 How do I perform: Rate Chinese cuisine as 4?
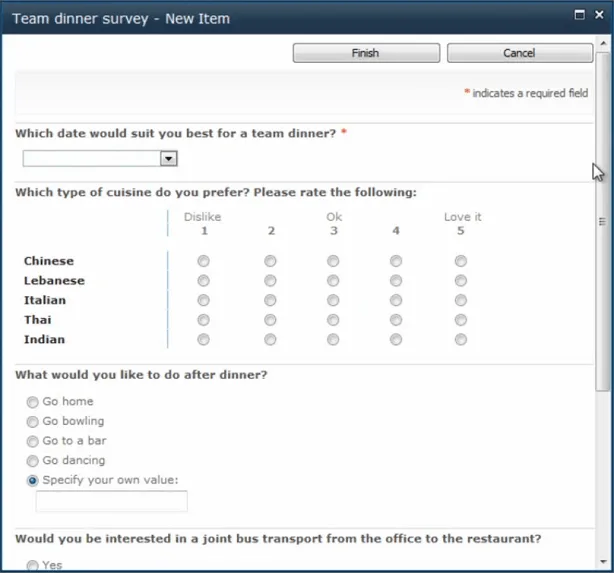pyautogui.click(x=396, y=261)
